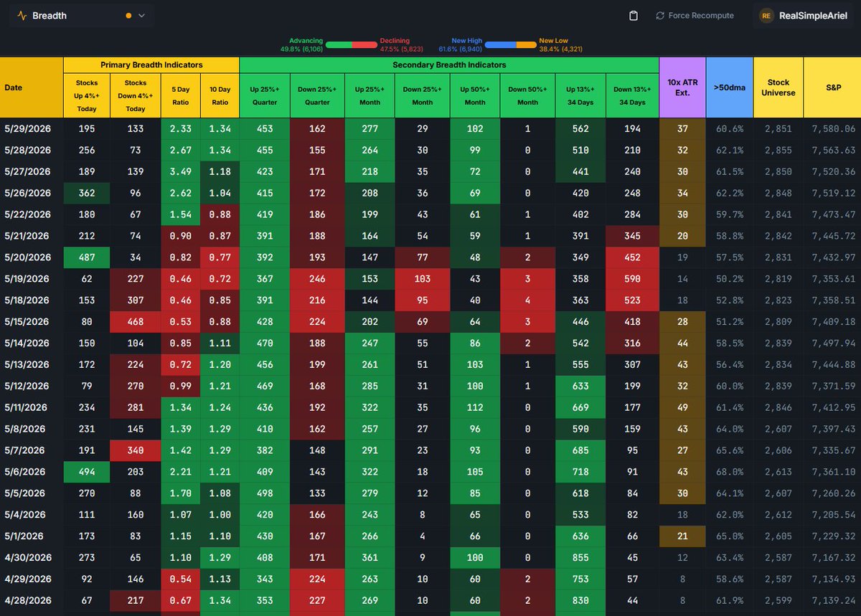Click 7,580.06 S&P value

pyautogui.click(x=832, y=129)
